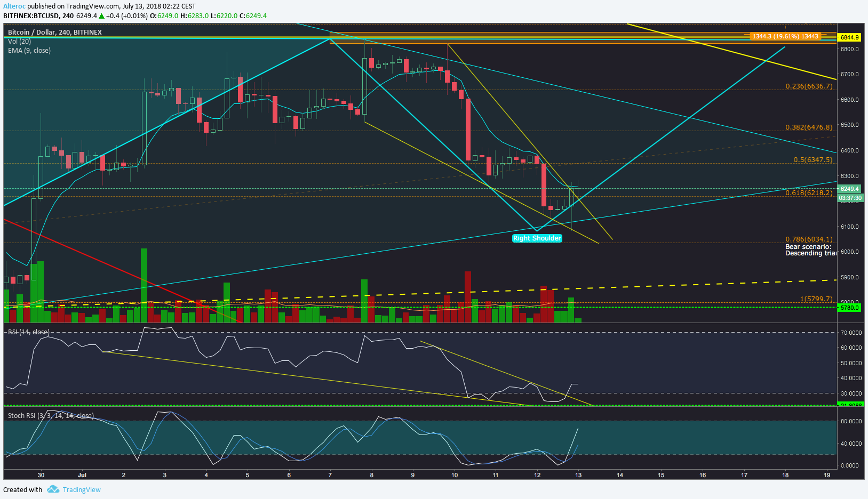Viewport: 868px width, 499px height.
Task: Select the EMA (9, close) indicator label
Action: [x=29, y=51]
